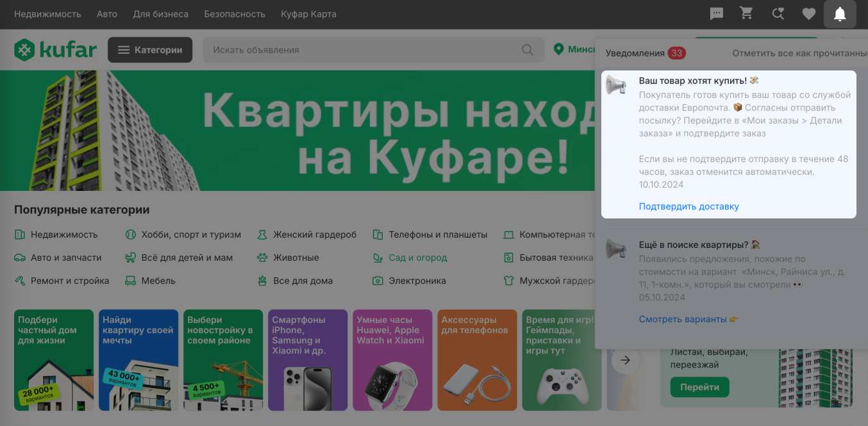The width and height of the screenshot is (868, 426).
Task: Click the Все для дома icon
Action: pyautogui.click(x=262, y=281)
